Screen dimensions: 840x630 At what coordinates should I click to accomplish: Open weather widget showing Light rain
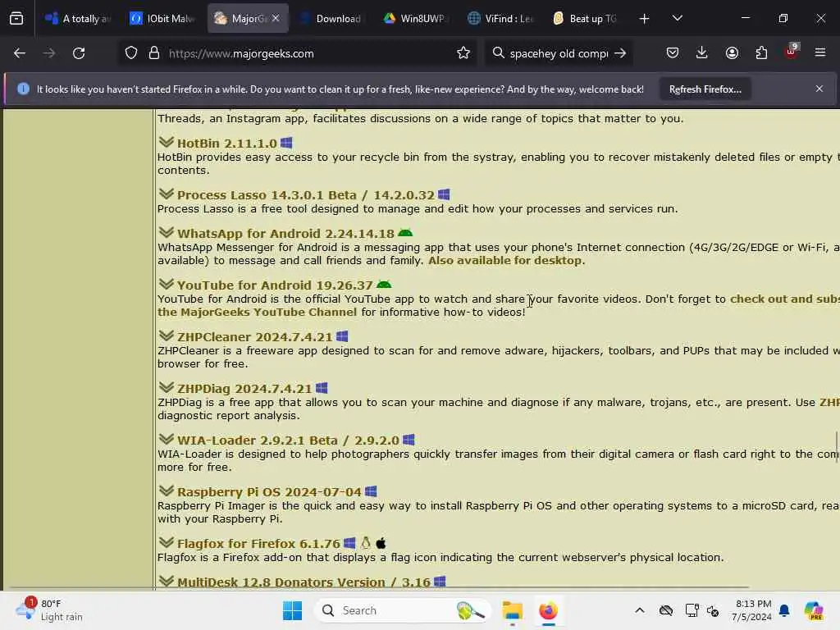[49, 610]
